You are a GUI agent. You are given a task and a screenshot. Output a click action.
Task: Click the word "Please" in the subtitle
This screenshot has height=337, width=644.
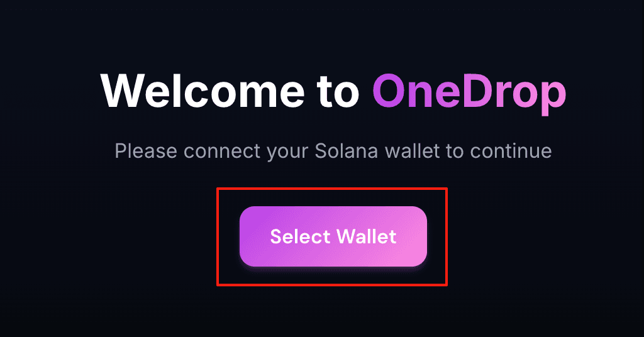tap(146, 151)
